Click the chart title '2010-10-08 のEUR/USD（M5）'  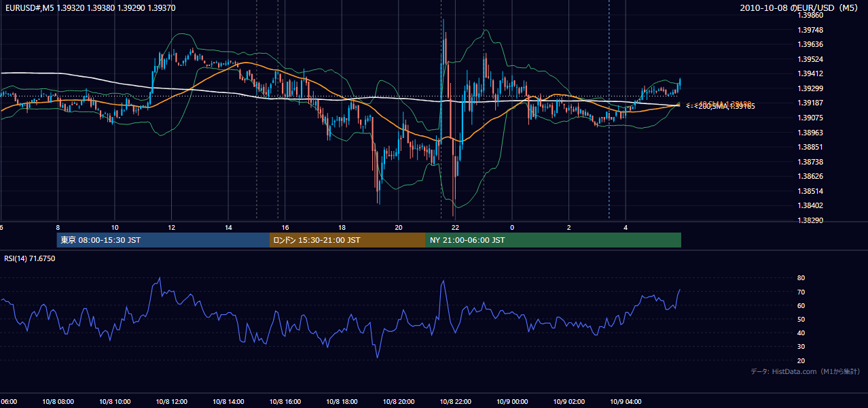click(801, 7)
